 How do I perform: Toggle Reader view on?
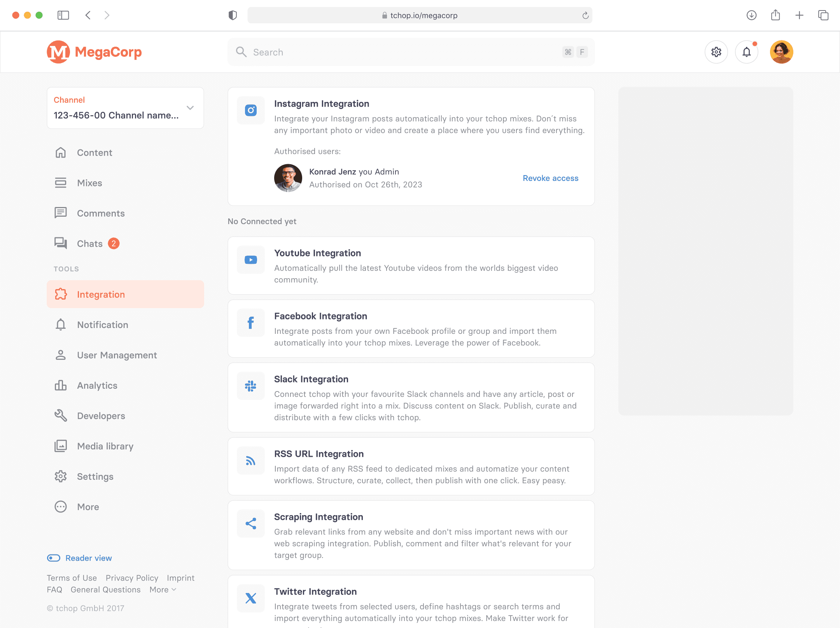pos(53,558)
